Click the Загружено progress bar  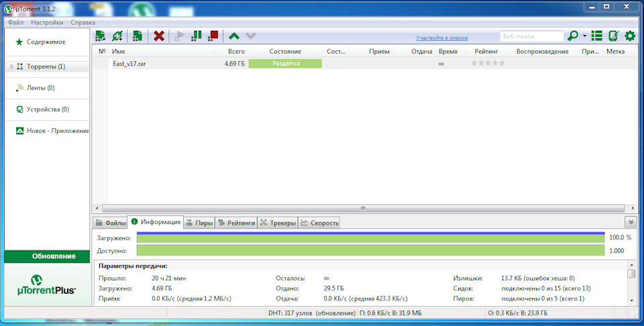[370, 237]
